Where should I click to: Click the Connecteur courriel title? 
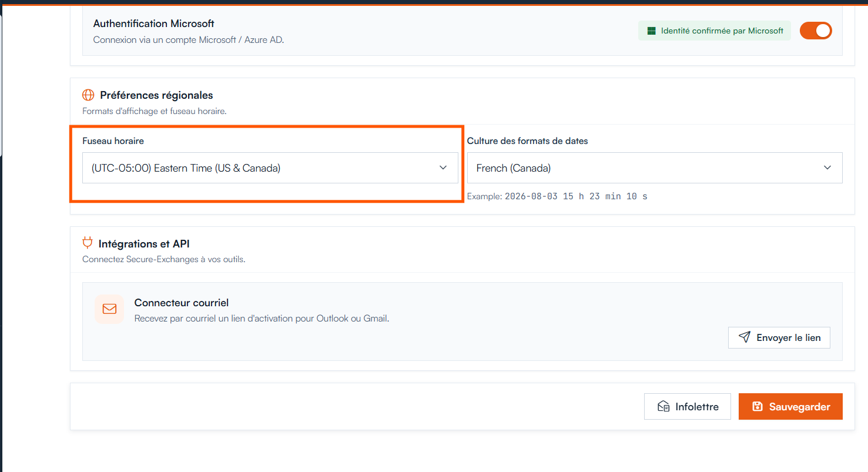[182, 303]
